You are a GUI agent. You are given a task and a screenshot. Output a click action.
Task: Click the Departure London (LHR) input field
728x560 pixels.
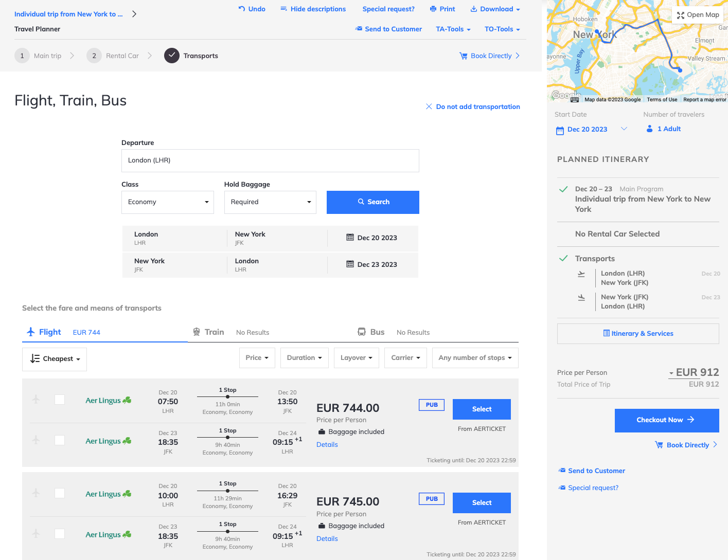tap(270, 160)
